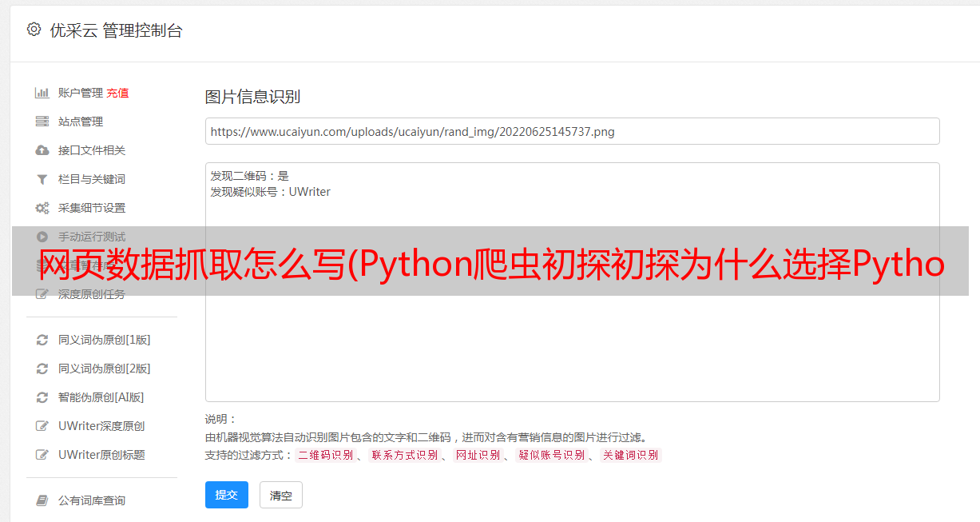Open 同义词伪原创[1版] menu item
Viewport: 980px width, 522px height.
105,340
